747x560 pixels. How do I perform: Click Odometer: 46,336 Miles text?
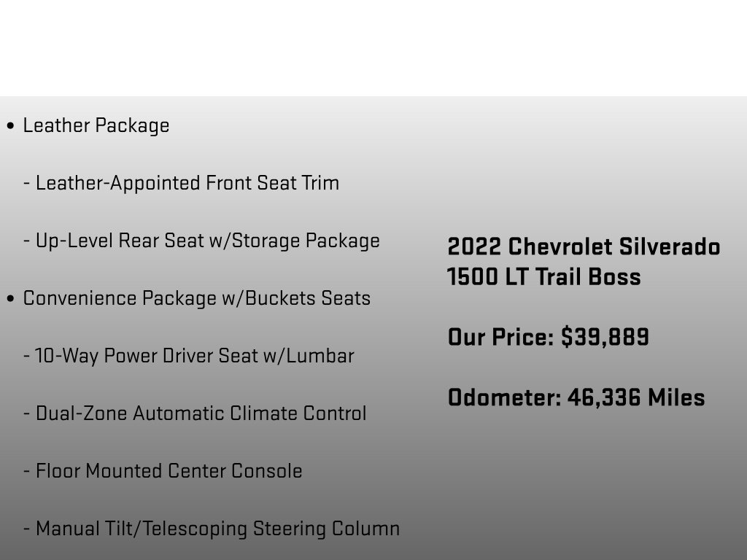click(576, 397)
